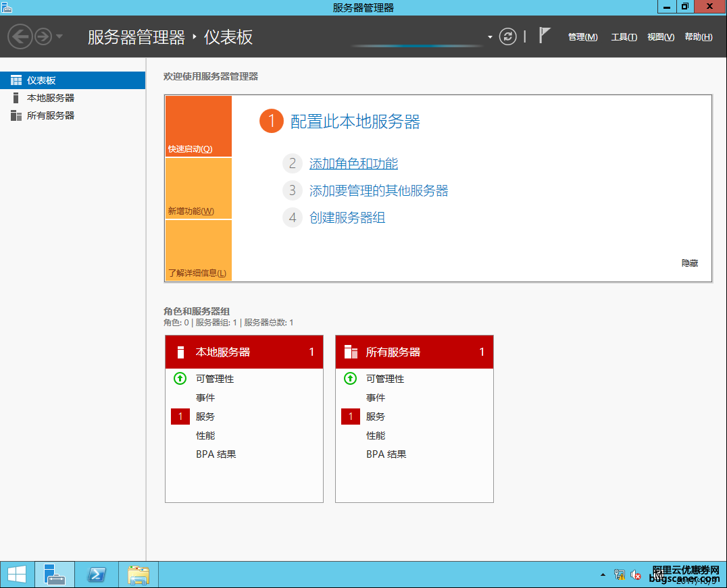The width and height of the screenshot is (727, 588).
Task: Select 本地服务器 in the left sidebar
Action: [51, 98]
